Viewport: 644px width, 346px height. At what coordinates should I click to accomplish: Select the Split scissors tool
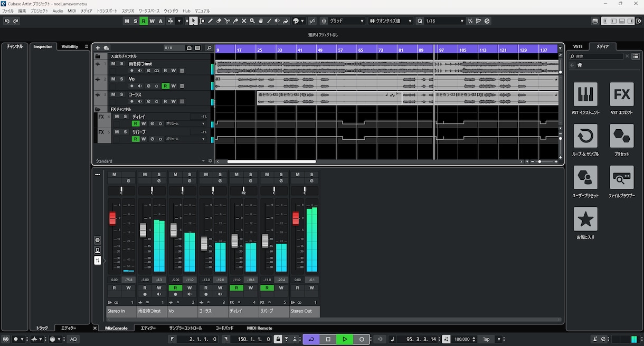click(227, 21)
